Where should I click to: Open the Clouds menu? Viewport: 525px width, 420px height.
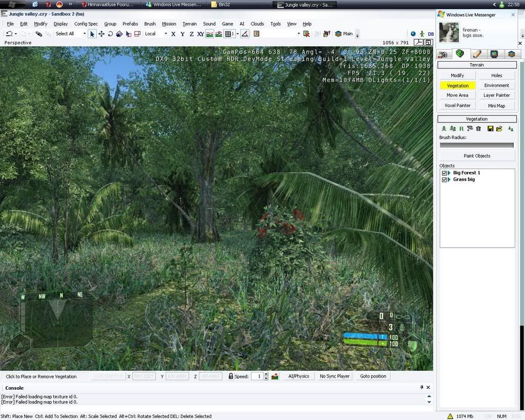tap(257, 24)
